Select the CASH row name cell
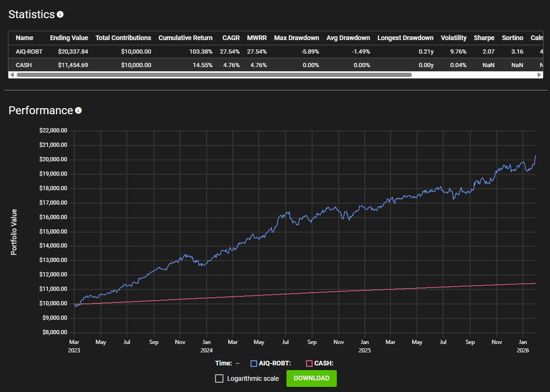Screen dimensions: 550x392 point(23,65)
